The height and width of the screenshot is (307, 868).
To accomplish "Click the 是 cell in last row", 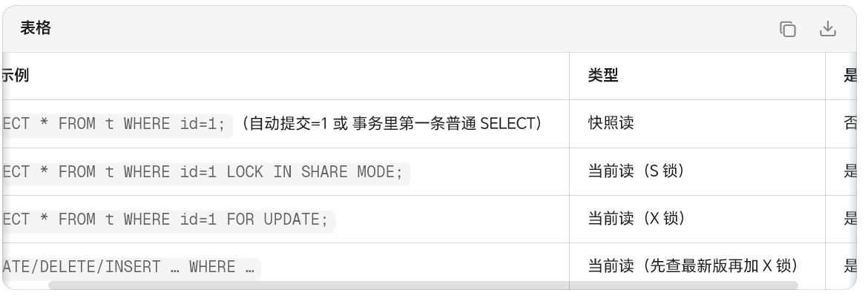I will pos(850,266).
